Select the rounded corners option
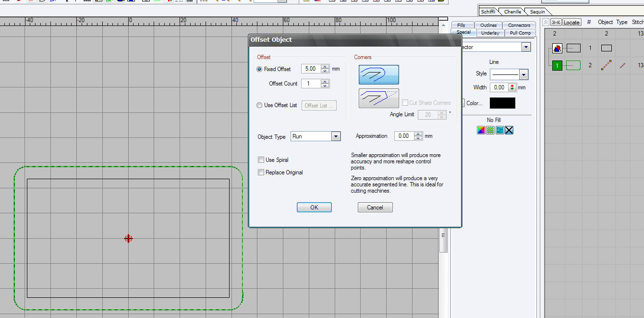644x318 pixels. click(x=379, y=74)
